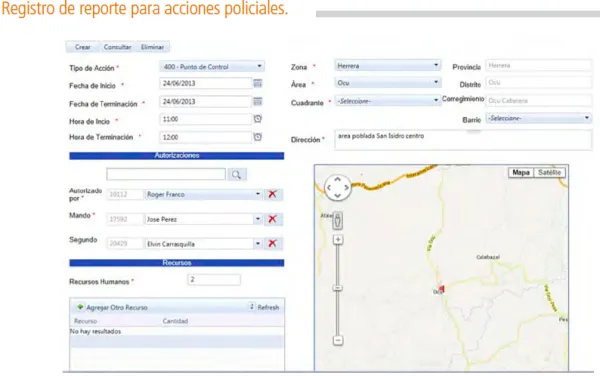
Task: Open clock picker for Hora de Inicio
Action: click(258, 119)
